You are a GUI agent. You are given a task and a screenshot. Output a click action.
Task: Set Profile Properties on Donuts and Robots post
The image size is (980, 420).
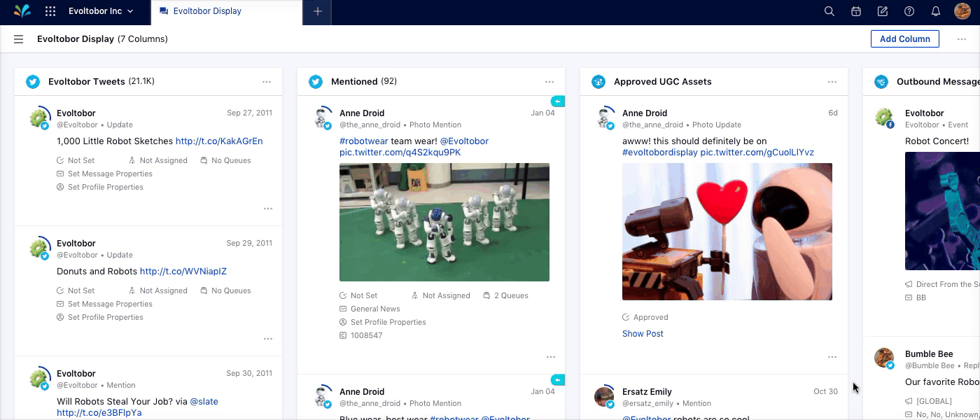(x=100, y=317)
